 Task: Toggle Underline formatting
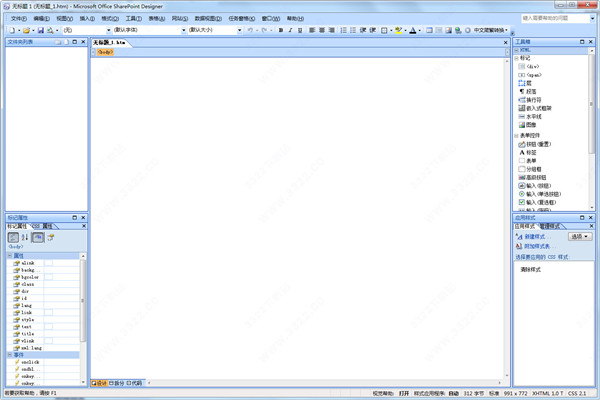(x=300, y=30)
